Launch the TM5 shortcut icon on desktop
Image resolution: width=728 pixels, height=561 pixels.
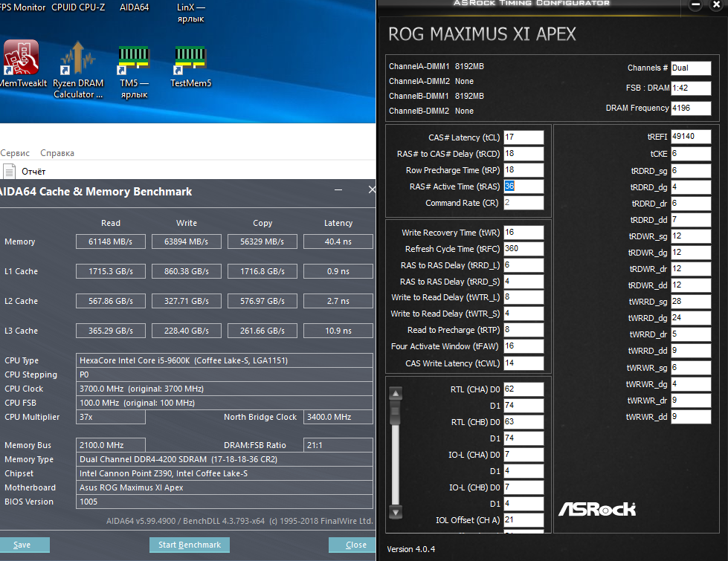(x=134, y=59)
